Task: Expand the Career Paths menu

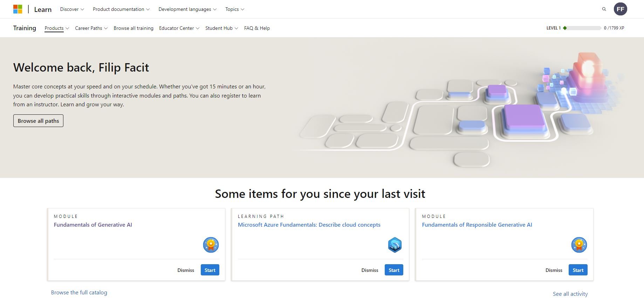Action: [x=91, y=28]
